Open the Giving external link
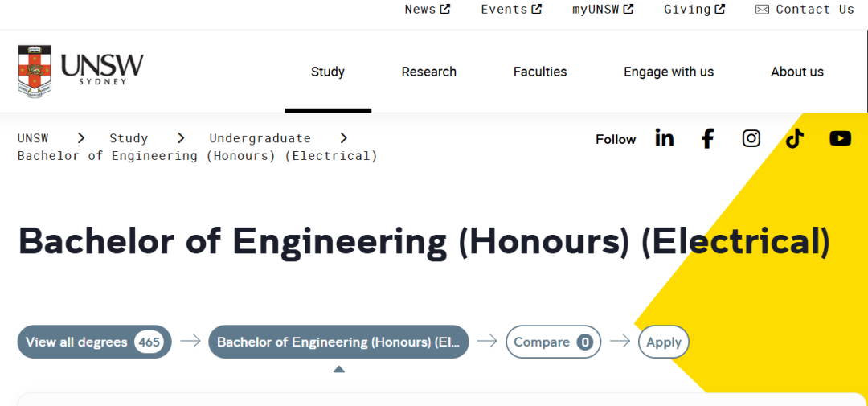This screenshot has width=868, height=406. click(694, 10)
